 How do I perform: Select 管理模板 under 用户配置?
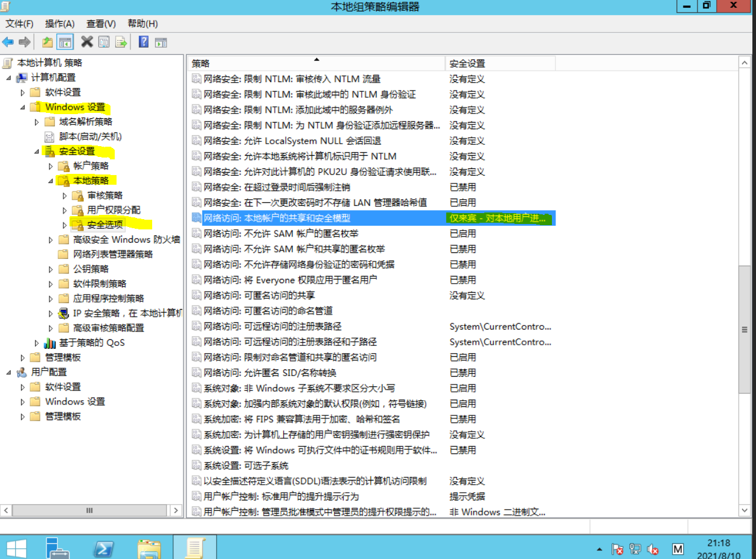click(x=63, y=417)
